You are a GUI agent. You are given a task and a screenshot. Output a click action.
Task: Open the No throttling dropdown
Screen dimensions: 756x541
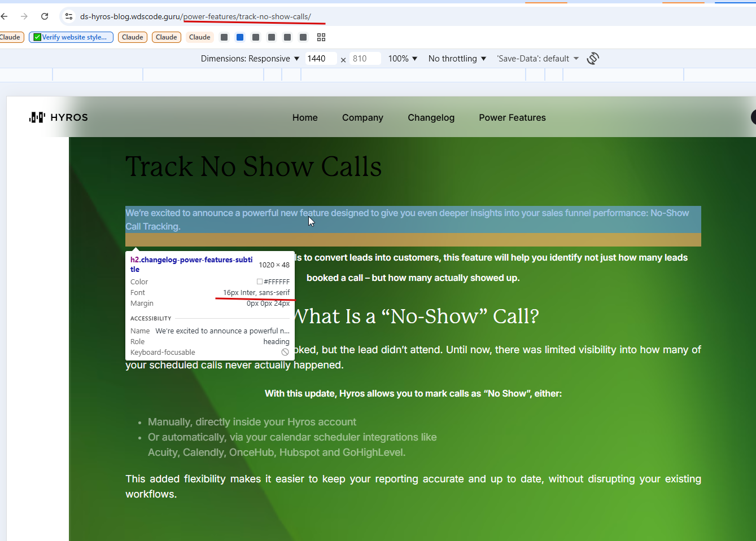pyautogui.click(x=457, y=59)
